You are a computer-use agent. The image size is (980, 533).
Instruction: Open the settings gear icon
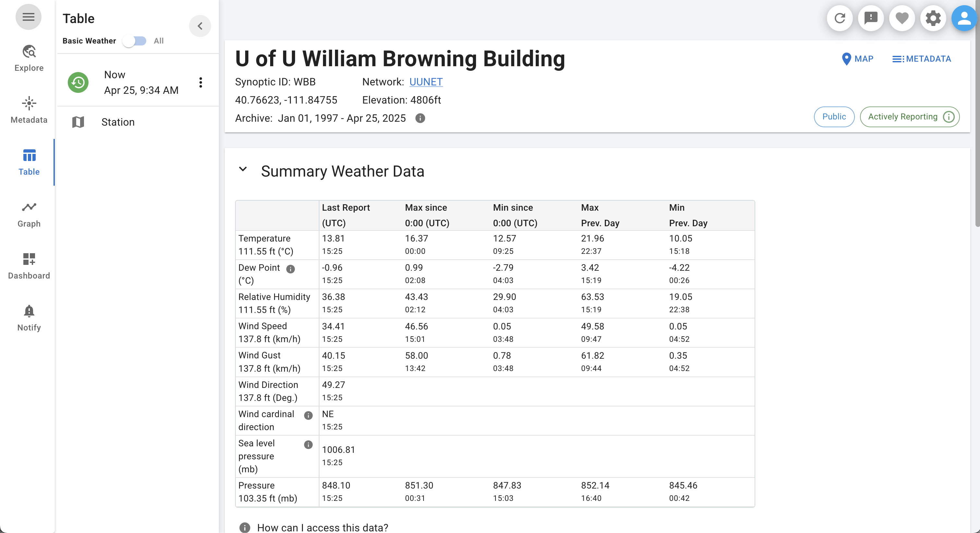[x=933, y=18]
